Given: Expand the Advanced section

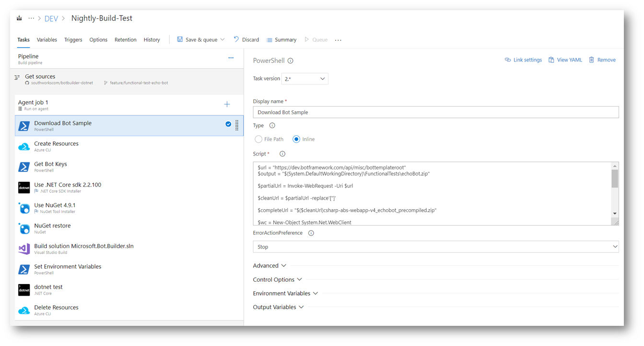Looking at the screenshot, I should (269, 266).
